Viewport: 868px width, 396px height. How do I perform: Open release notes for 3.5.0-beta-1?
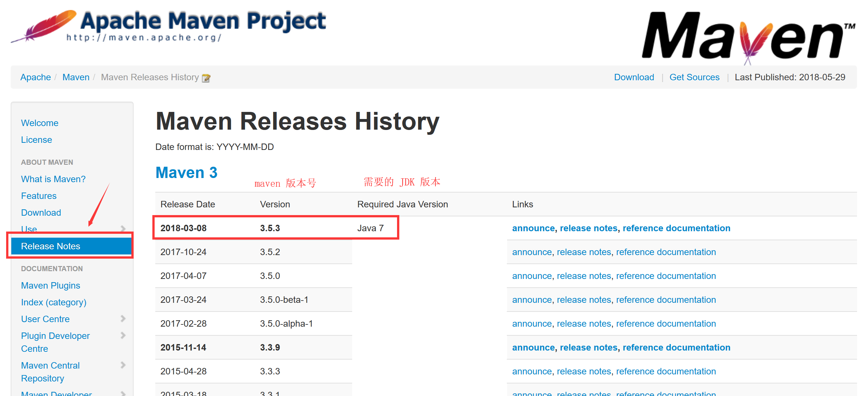pos(584,300)
